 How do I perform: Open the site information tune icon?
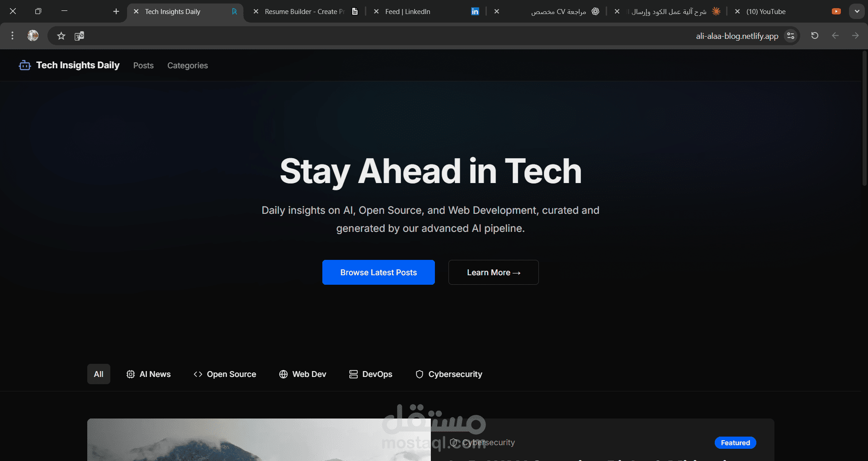(791, 36)
